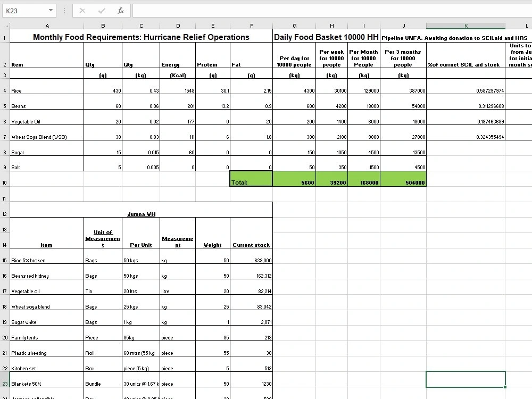
Task: Select row 23 header
Action: tap(5, 380)
